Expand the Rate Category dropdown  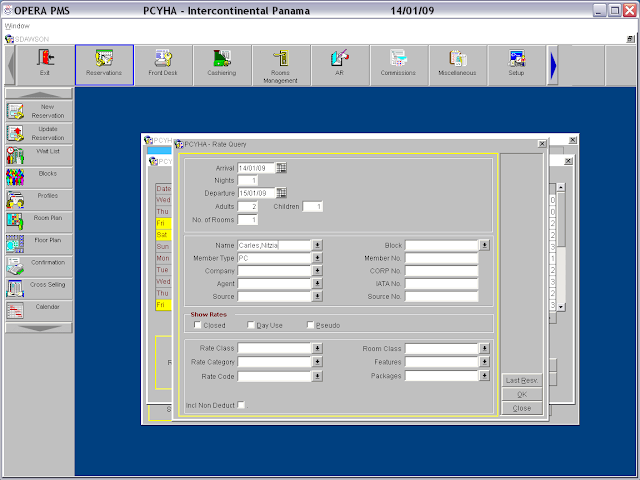click(x=317, y=362)
